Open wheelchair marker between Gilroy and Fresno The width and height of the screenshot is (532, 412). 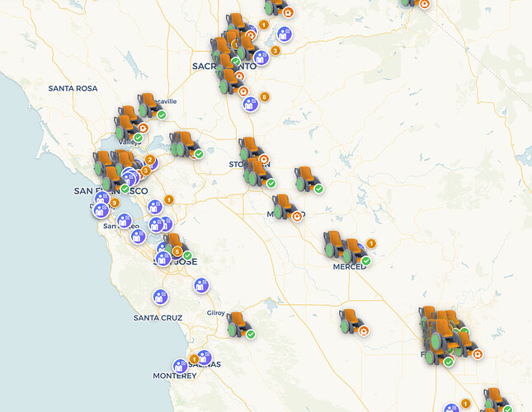pyautogui.click(x=352, y=321)
